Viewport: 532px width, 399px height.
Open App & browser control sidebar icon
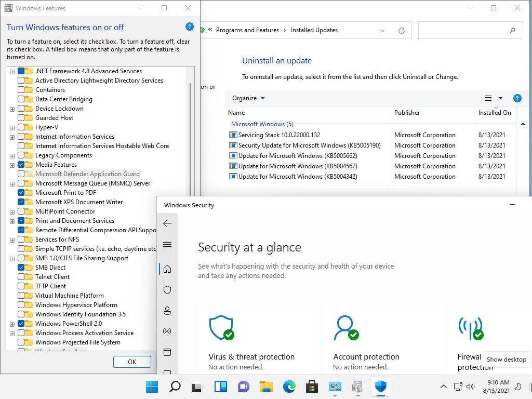click(167, 352)
